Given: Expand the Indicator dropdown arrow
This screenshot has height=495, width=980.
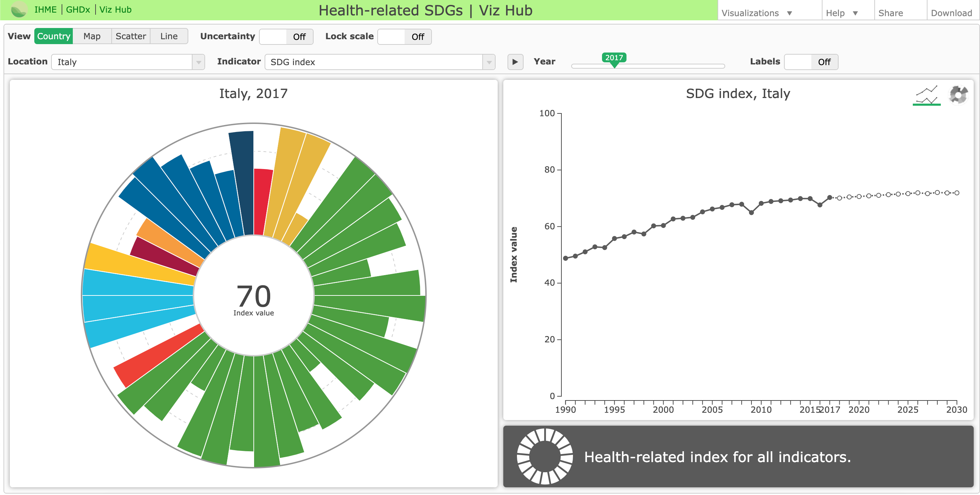Looking at the screenshot, I should coord(489,62).
